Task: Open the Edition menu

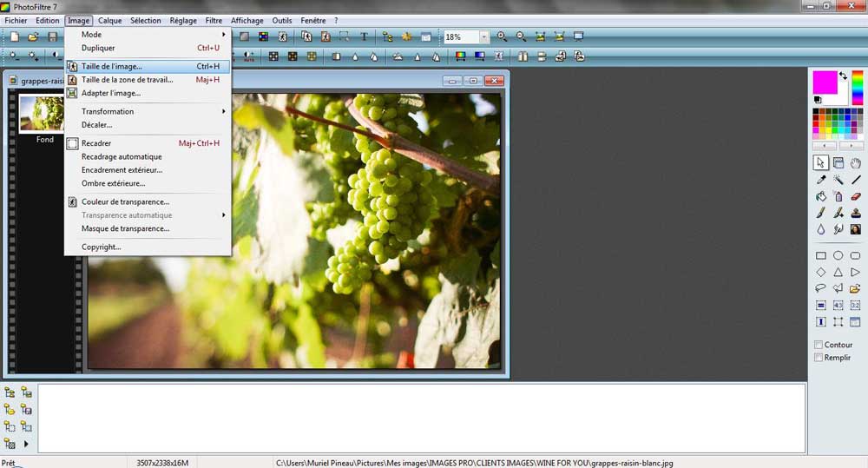Action: [x=48, y=21]
